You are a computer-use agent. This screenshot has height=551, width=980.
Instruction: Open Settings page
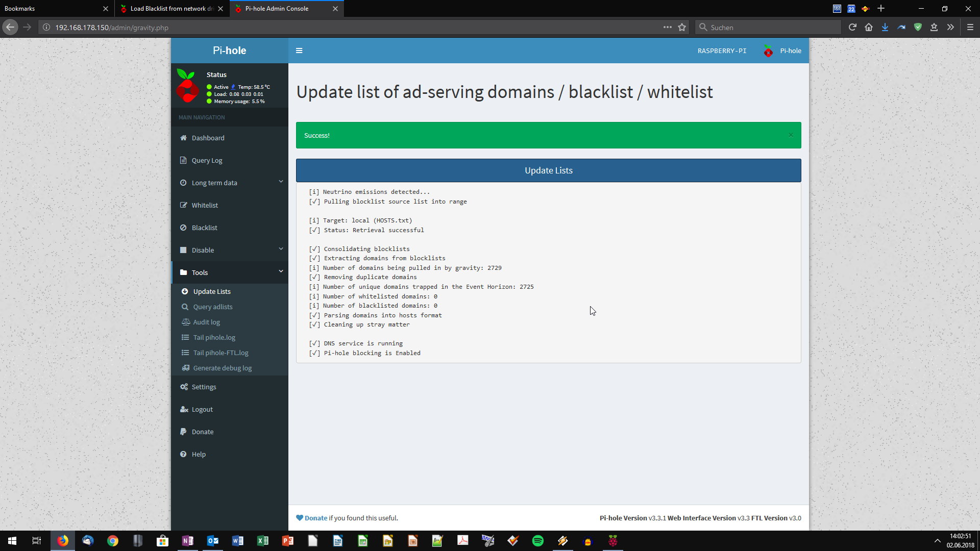(x=204, y=387)
